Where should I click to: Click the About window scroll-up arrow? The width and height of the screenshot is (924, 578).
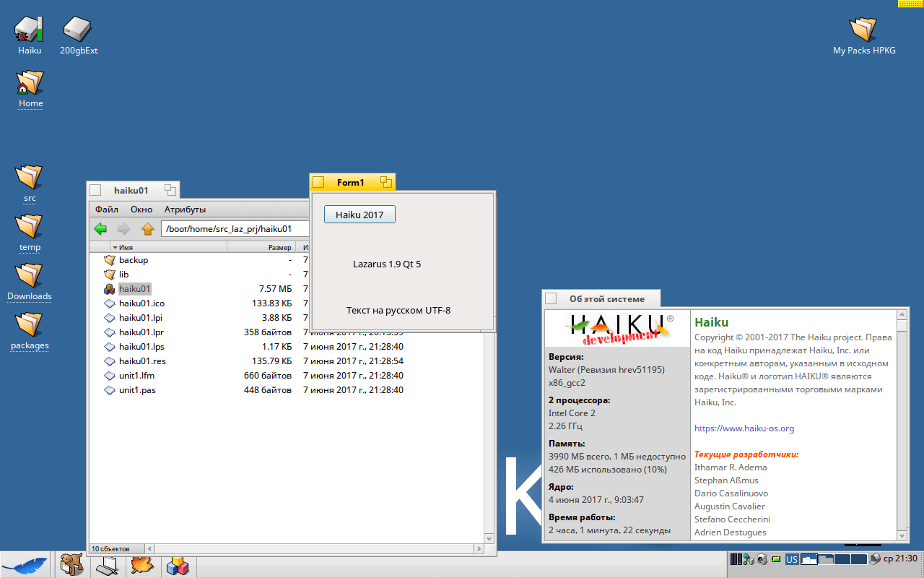click(x=902, y=315)
